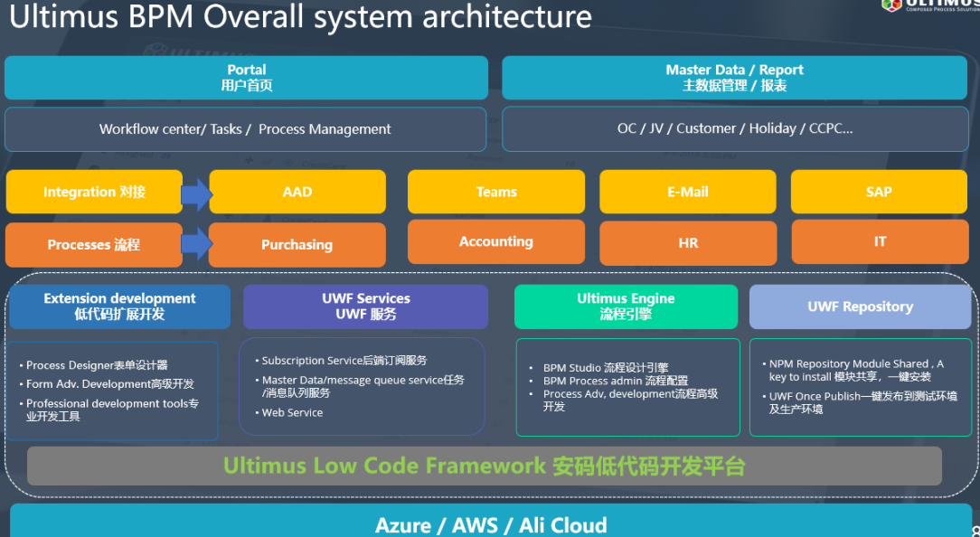
Task: Click the Workflow center/ Tasks/ Process Management box
Action: coord(246,129)
